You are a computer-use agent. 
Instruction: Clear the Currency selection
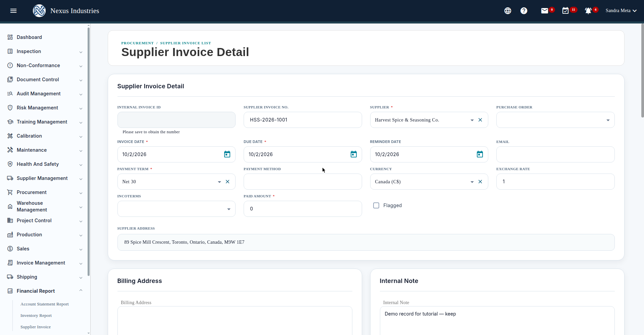(480, 182)
